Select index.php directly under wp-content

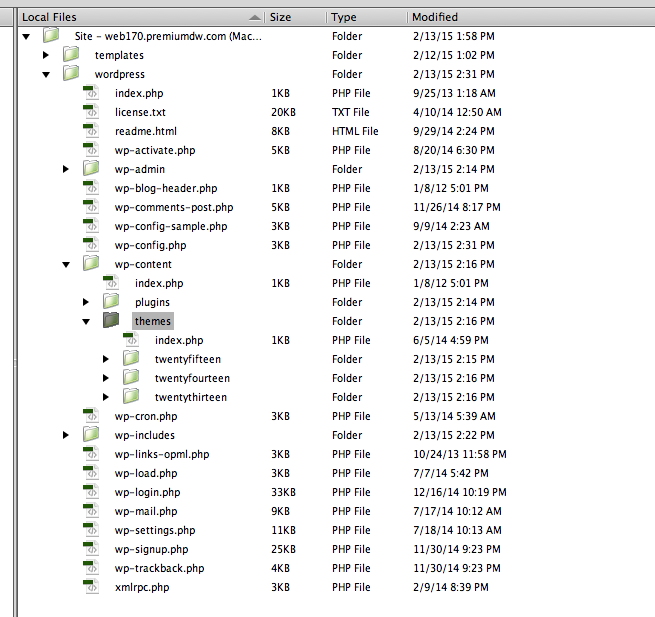pos(159,283)
